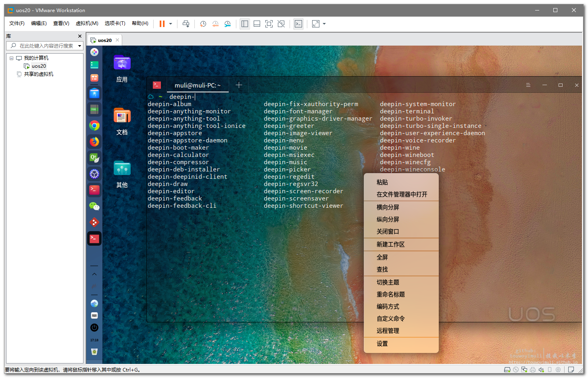Toggle Unity mode in VMware toolbar

[x=281, y=24]
